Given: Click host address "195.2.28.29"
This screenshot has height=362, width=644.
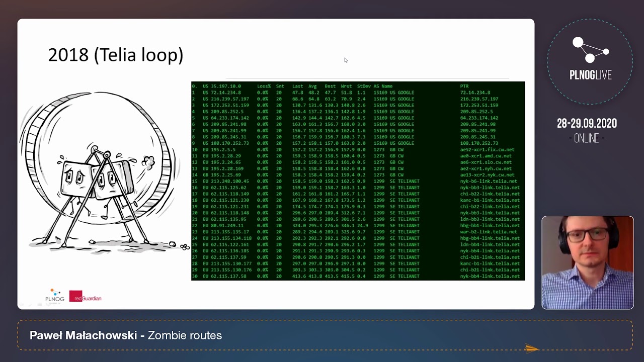Looking at the screenshot, I should (x=226, y=156).
